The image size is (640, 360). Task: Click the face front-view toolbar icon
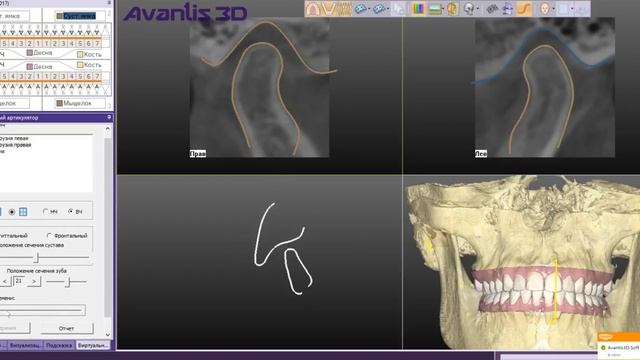click(544, 9)
